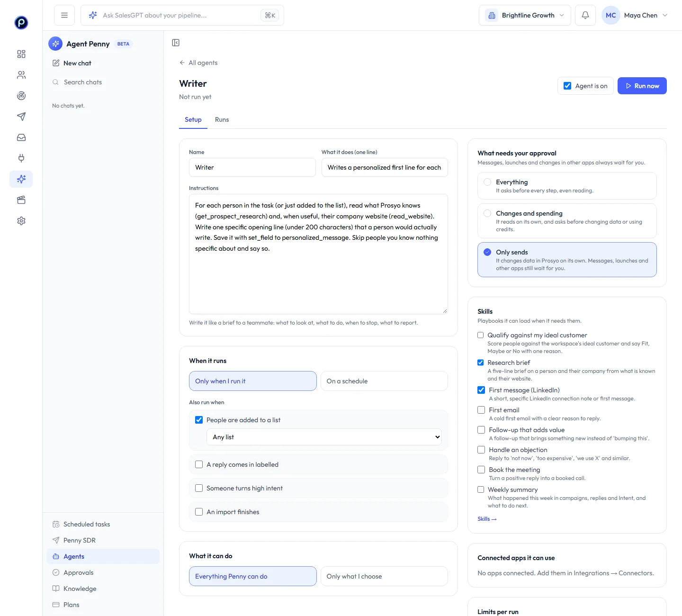This screenshot has width=682, height=616.
Task: Select the Changes and spending approval option
Action: [x=567, y=221]
